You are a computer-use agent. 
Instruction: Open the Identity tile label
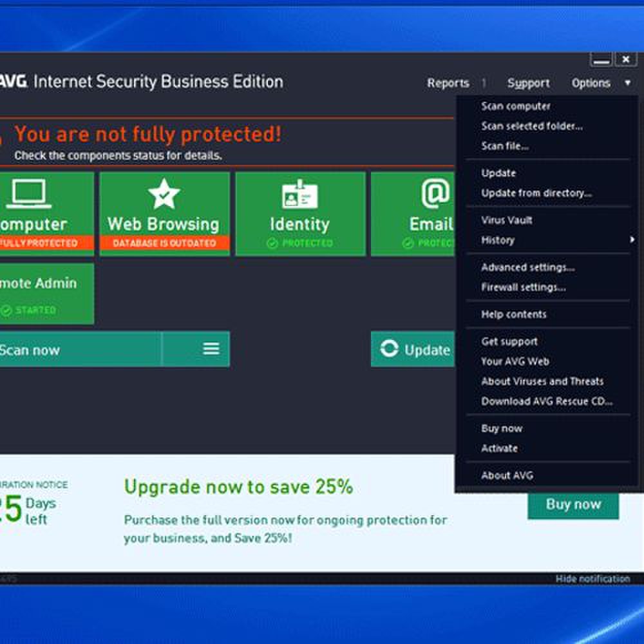pos(300,225)
